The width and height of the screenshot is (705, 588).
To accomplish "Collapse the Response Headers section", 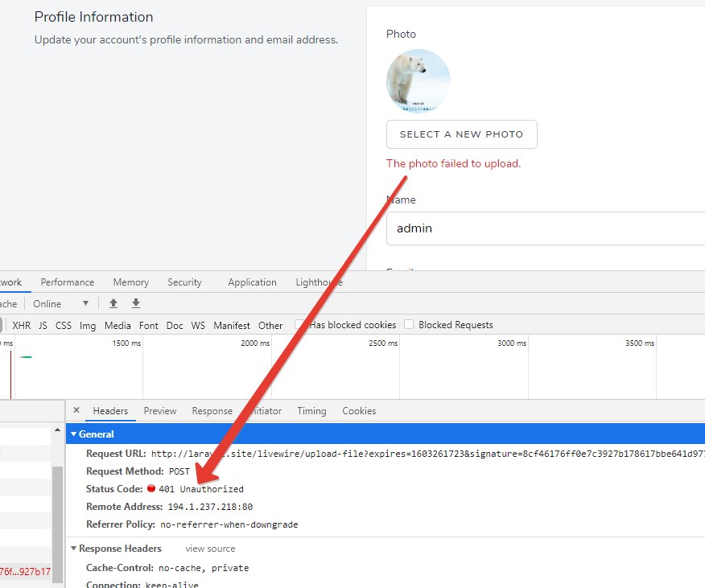I will pos(74,549).
